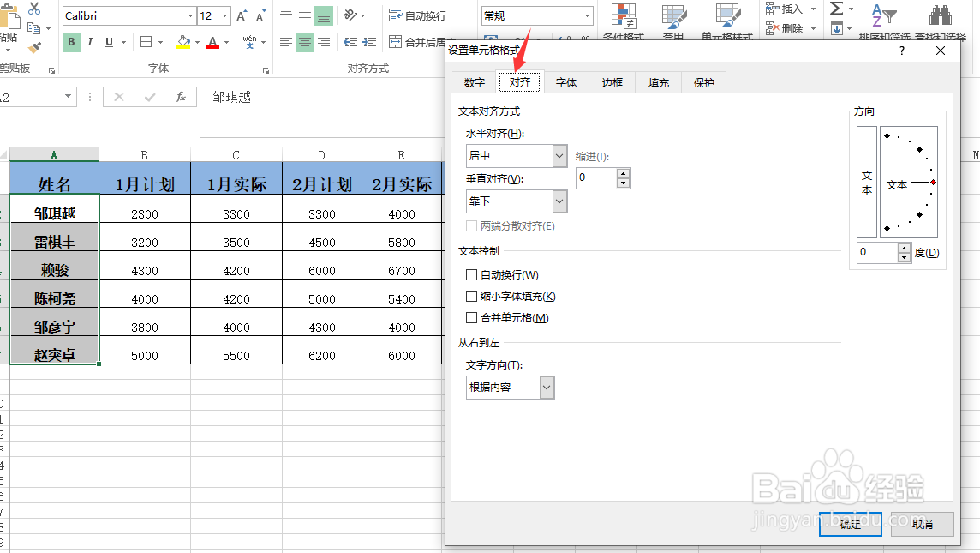The height and width of the screenshot is (553, 980).
Task: Select column C header
Action: [236, 155]
